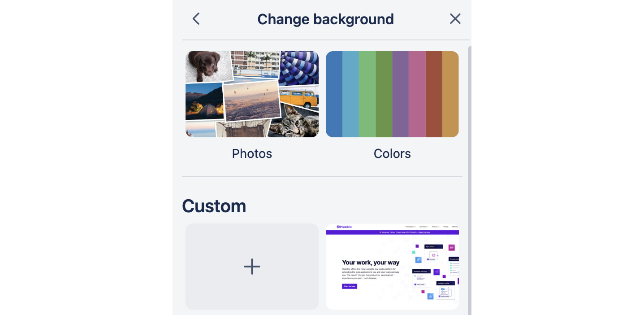Click the pink stripe in Colors

(417, 94)
